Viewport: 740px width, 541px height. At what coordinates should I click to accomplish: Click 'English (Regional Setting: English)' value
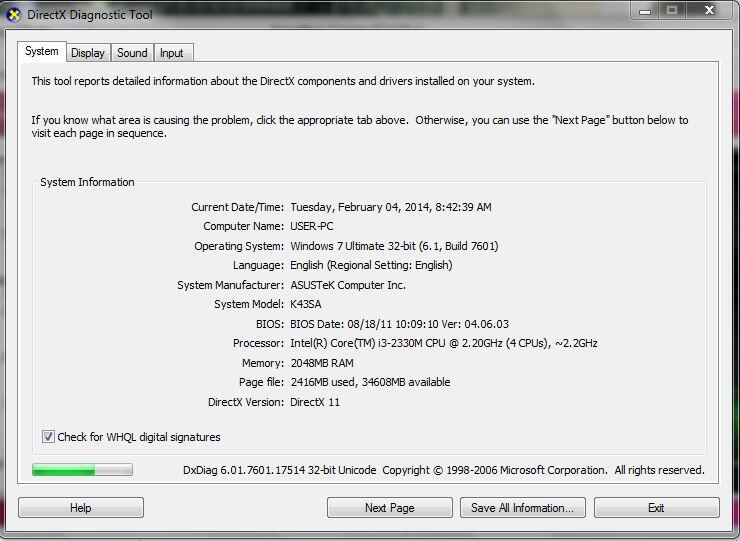pos(371,265)
